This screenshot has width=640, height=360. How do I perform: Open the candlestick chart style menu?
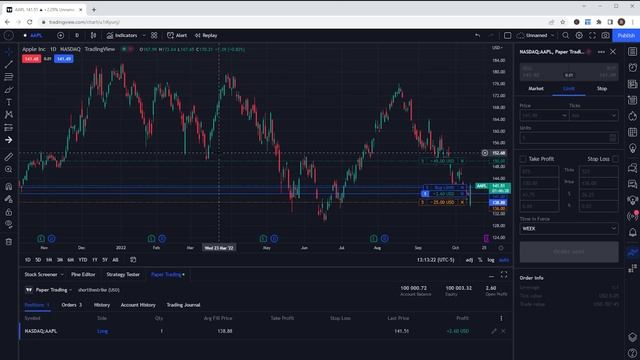click(93, 36)
